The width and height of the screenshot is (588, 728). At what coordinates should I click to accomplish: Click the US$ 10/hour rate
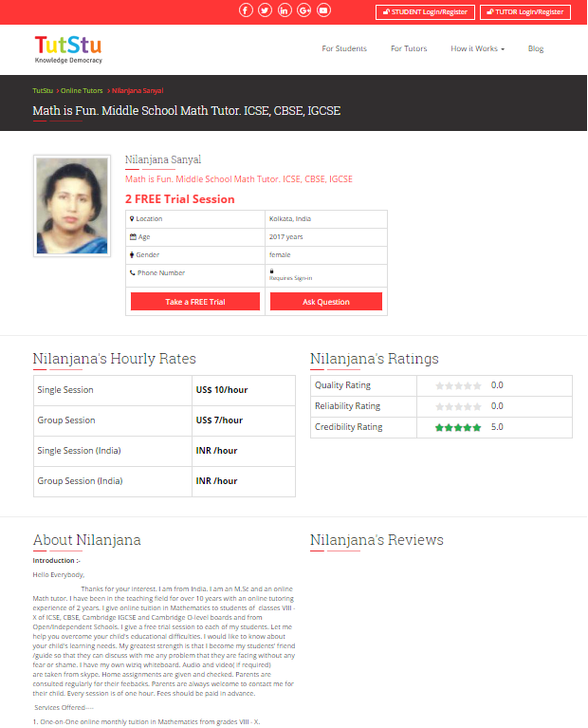pyautogui.click(x=222, y=390)
